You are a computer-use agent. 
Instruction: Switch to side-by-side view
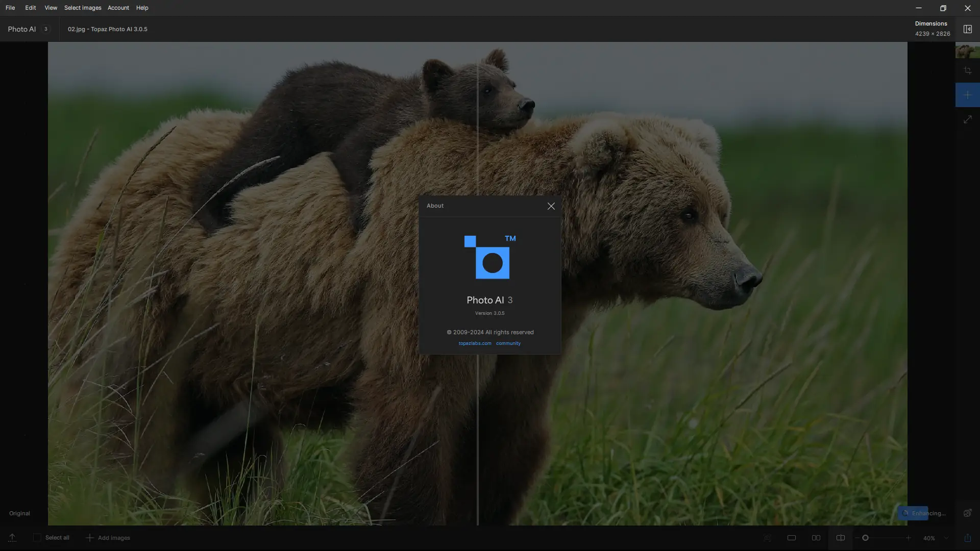pyautogui.click(x=816, y=538)
